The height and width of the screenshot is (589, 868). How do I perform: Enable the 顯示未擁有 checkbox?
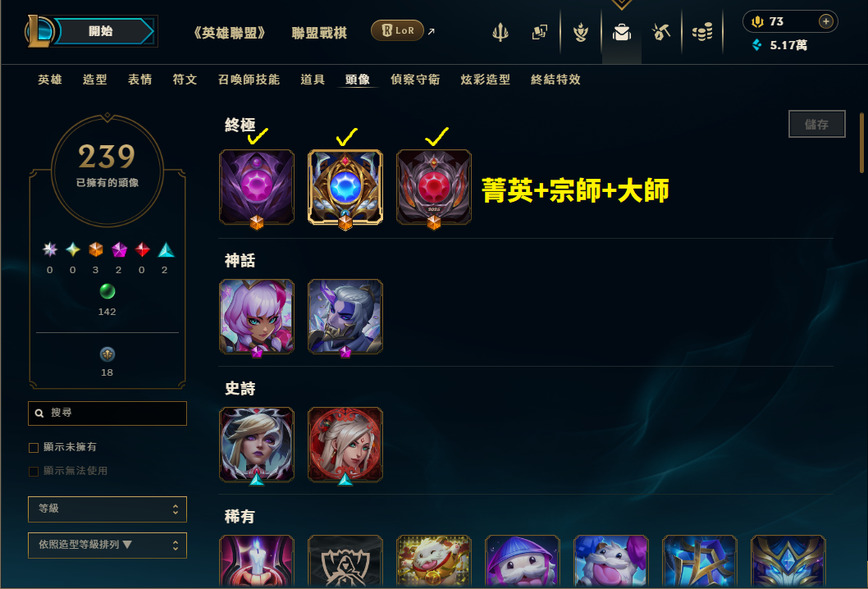pyautogui.click(x=34, y=447)
